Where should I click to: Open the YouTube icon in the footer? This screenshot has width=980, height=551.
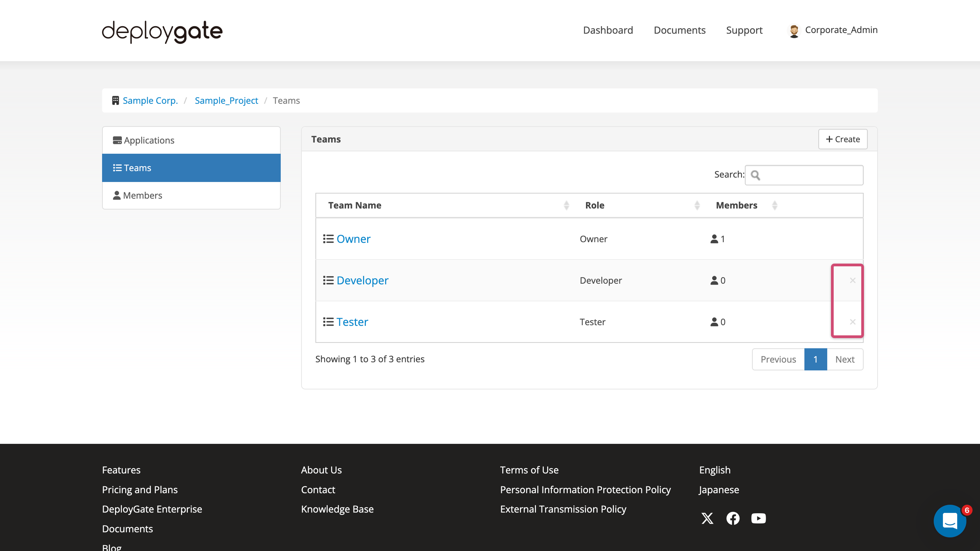[758, 518]
